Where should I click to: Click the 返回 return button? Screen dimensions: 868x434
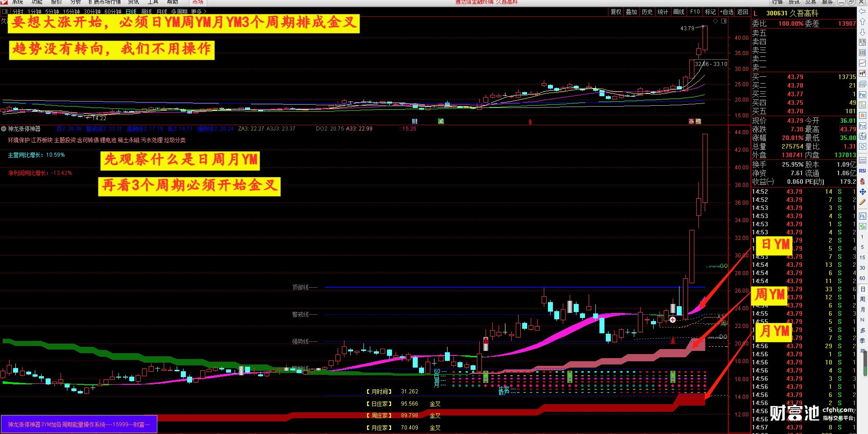pos(743,12)
